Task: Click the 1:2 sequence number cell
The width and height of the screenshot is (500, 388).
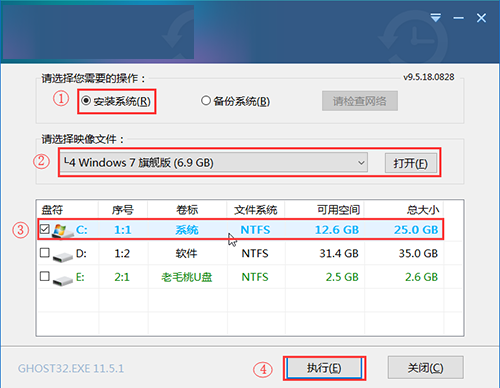Action: tap(122, 254)
